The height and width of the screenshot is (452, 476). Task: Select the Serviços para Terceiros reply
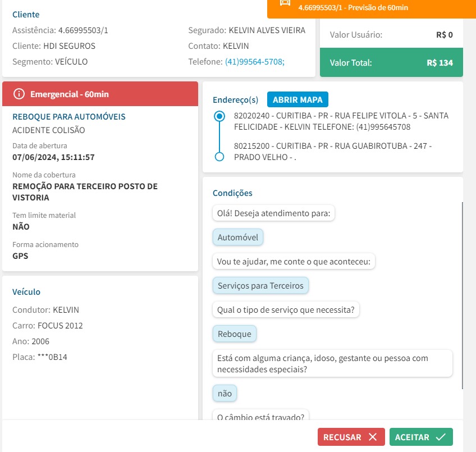pyautogui.click(x=260, y=286)
